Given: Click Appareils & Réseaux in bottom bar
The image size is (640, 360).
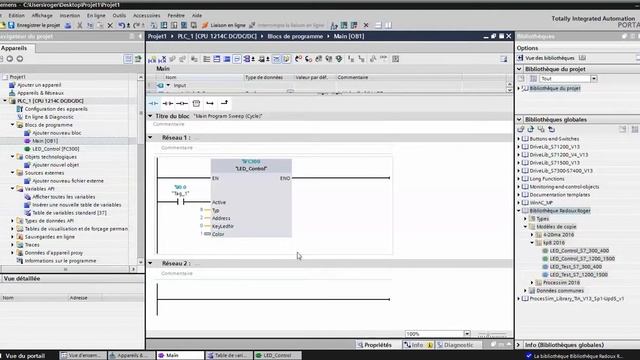Looking at the screenshot, I should tap(131, 356).
